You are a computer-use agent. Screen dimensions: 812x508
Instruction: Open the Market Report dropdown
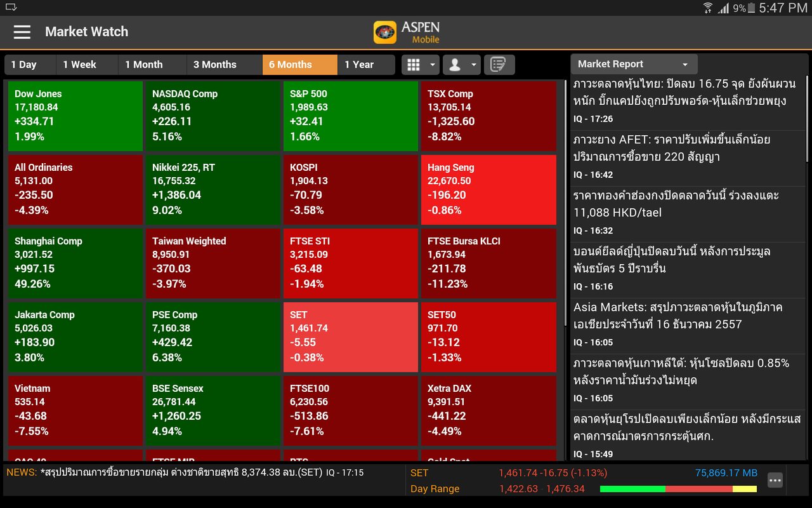(634, 64)
